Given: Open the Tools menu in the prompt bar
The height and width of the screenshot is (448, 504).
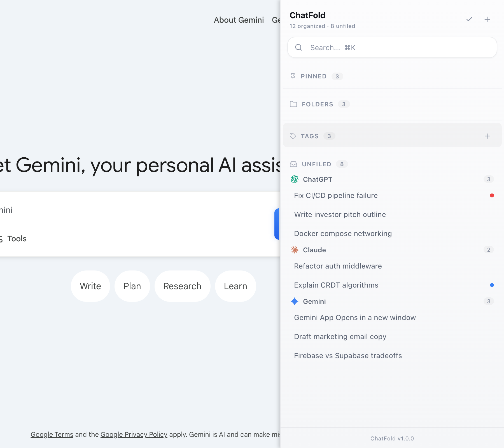Looking at the screenshot, I should click(x=17, y=239).
